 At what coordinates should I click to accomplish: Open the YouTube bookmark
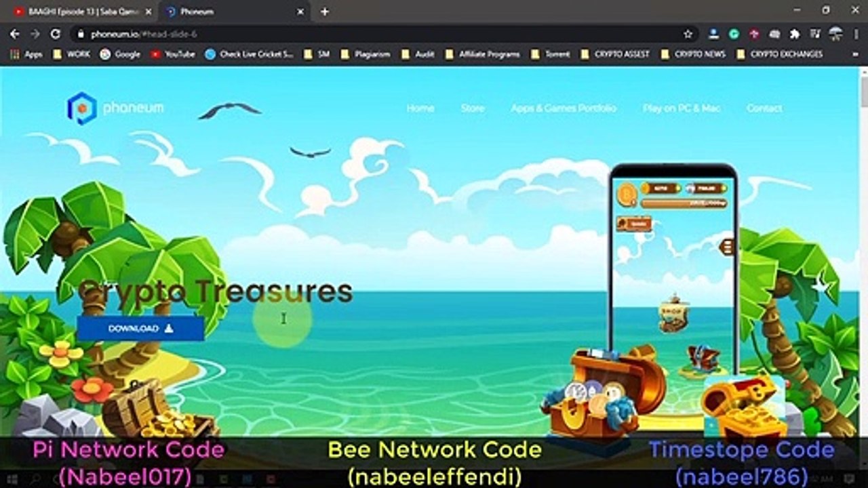pos(173,54)
